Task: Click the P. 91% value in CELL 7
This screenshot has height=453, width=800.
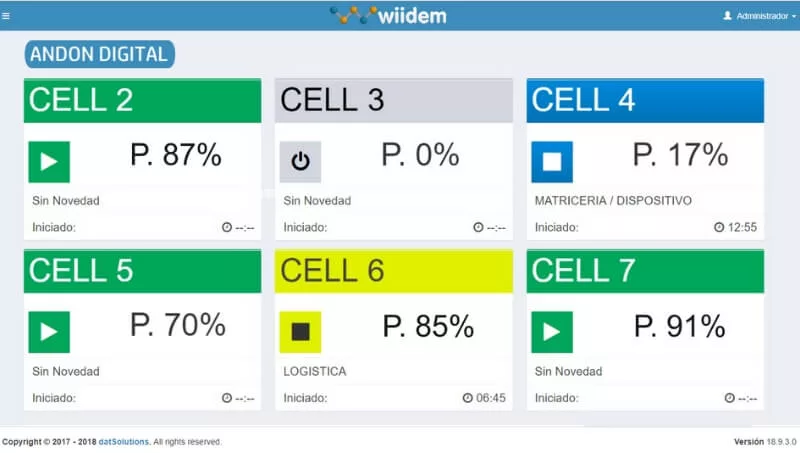Action: click(680, 326)
